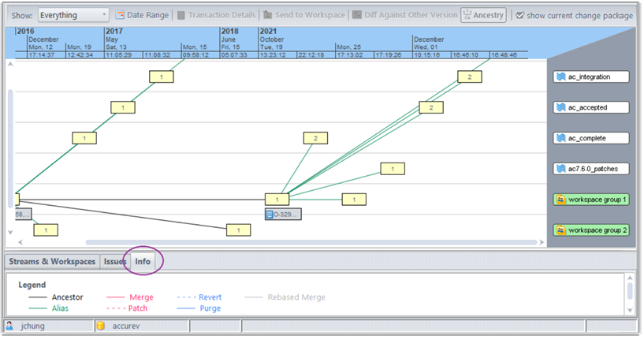
Task: Click the Ancestry toolbar button
Action: [483, 15]
